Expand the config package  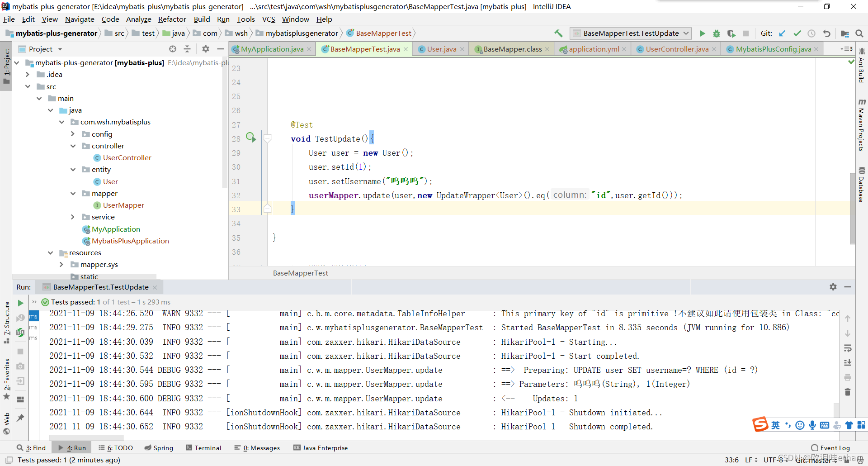(x=73, y=134)
